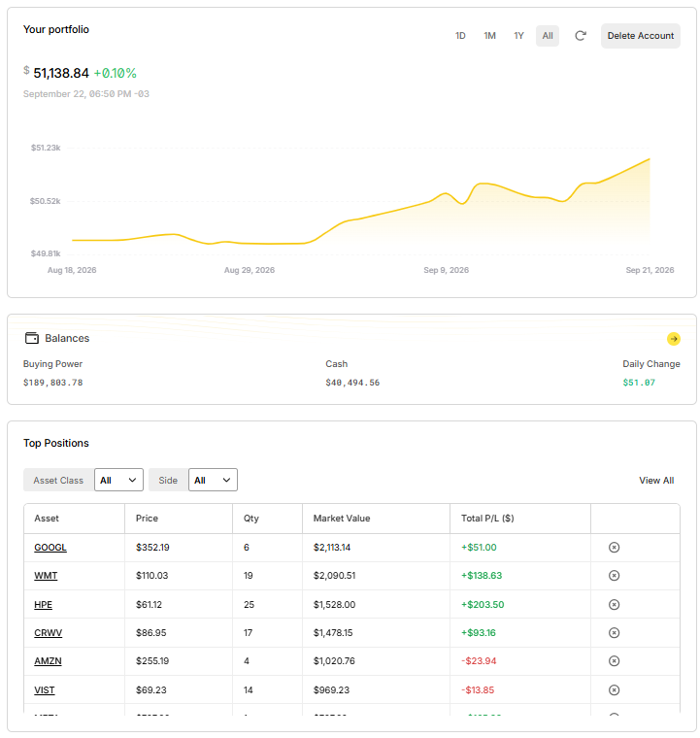Select the All time range
The height and width of the screenshot is (738, 700).
click(x=548, y=36)
